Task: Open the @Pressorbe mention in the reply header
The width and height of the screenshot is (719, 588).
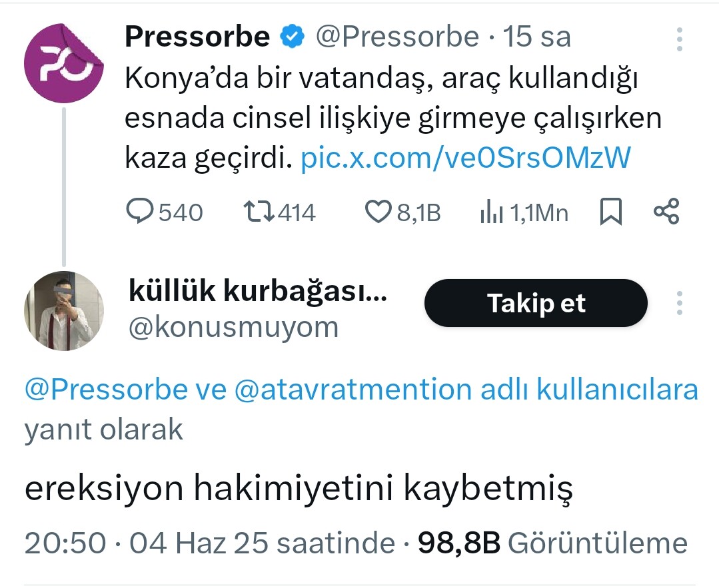Action: click(x=106, y=390)
